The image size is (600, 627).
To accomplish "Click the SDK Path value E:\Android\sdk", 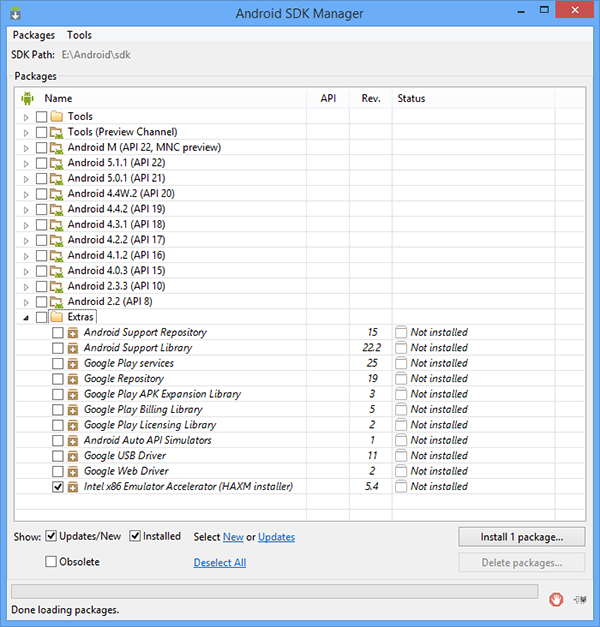I will 96,55.
